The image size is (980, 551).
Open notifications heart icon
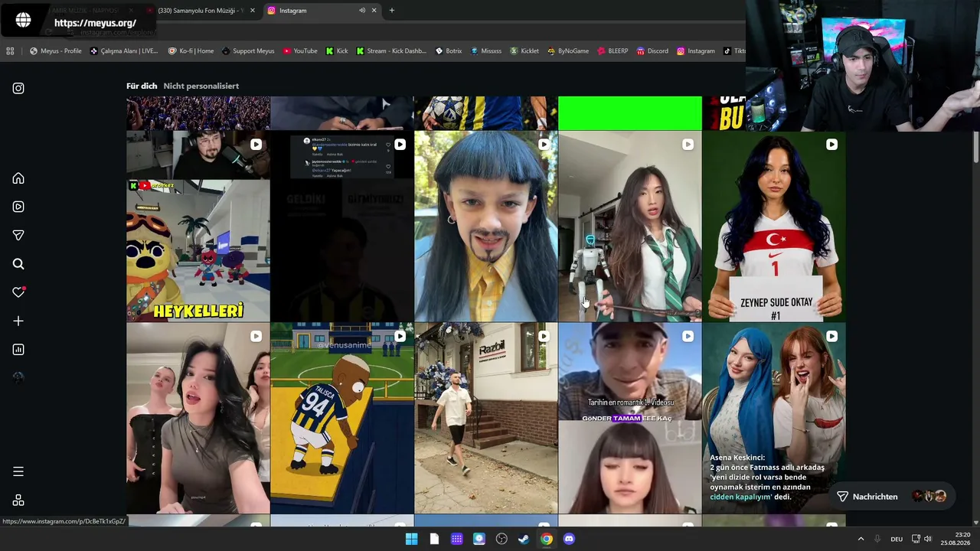(18, 292)
